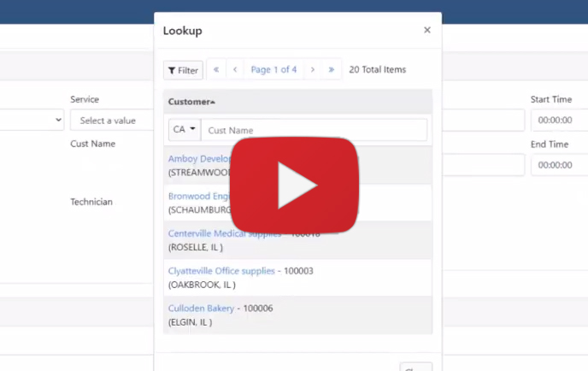Go to the previous page with the left arrow
Viewport: 588px width, 371px height.
235,70
